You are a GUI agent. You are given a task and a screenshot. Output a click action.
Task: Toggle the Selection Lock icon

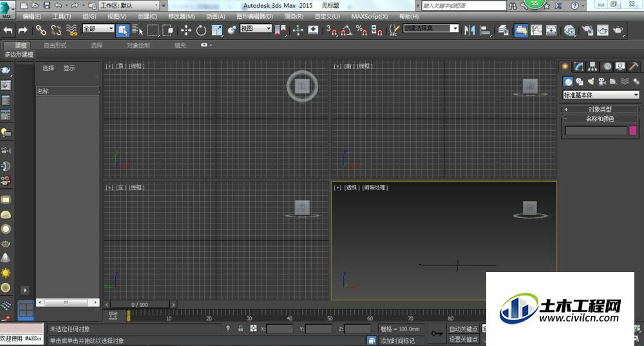coord(241,329)
